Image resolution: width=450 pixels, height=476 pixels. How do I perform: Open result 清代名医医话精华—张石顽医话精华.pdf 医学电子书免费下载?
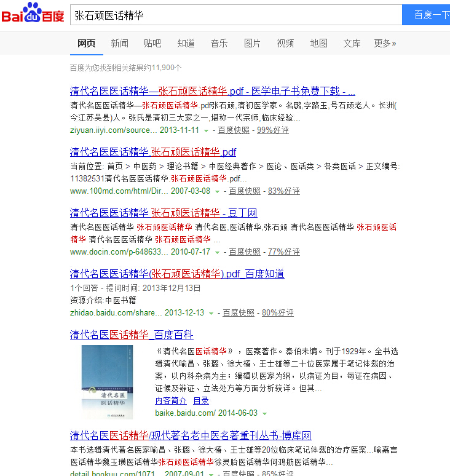point(213,91)
